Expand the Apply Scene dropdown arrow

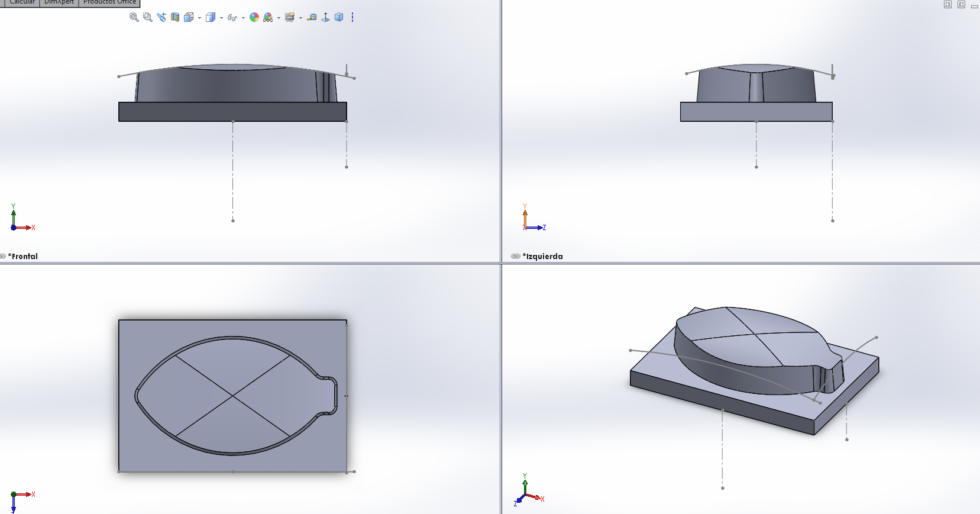pos(279,18)
